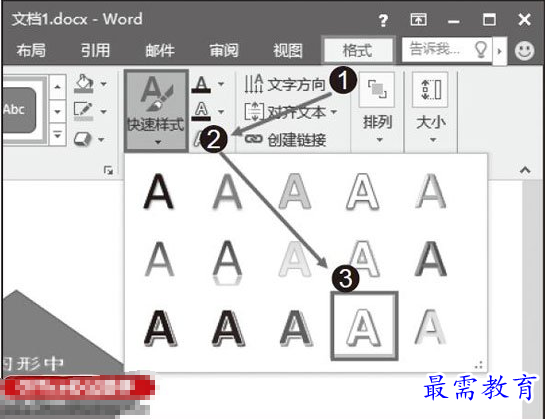Choose third WordArt style in first row
545x419 pixels.
[x=295, y=191]
